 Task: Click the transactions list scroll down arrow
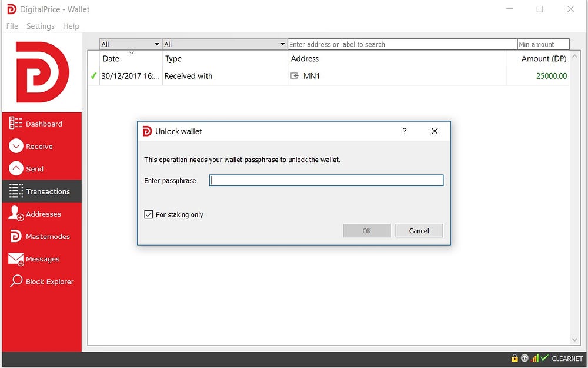(x=574, y=340)
